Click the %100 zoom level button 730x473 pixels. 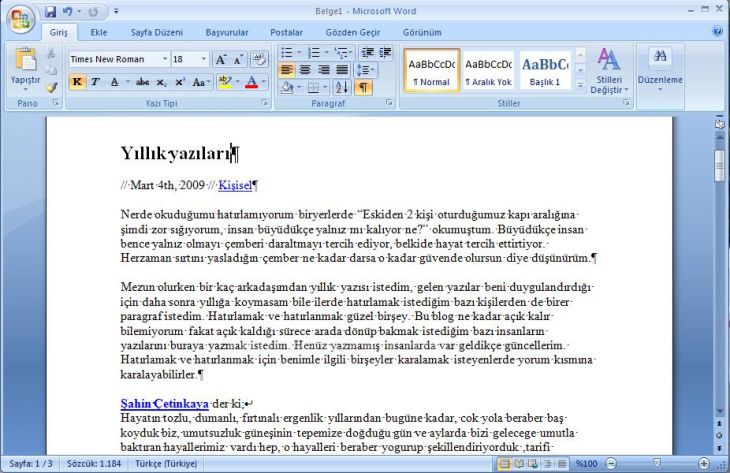[x=587, y=464]
